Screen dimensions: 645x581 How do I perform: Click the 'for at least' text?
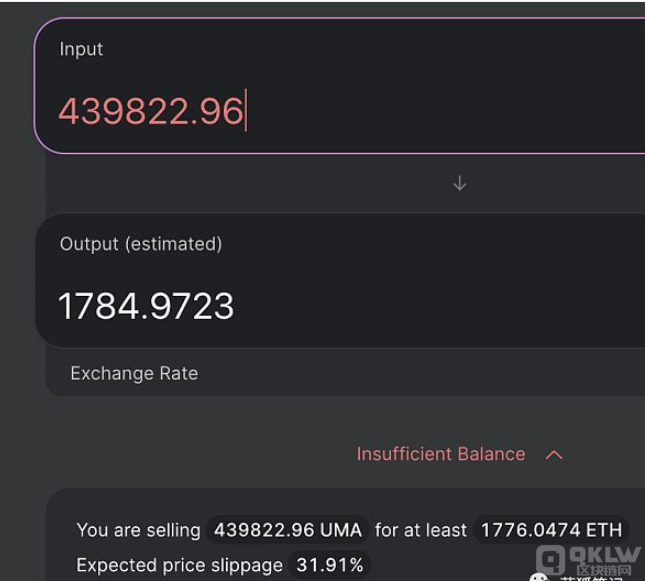pos(420,530)
